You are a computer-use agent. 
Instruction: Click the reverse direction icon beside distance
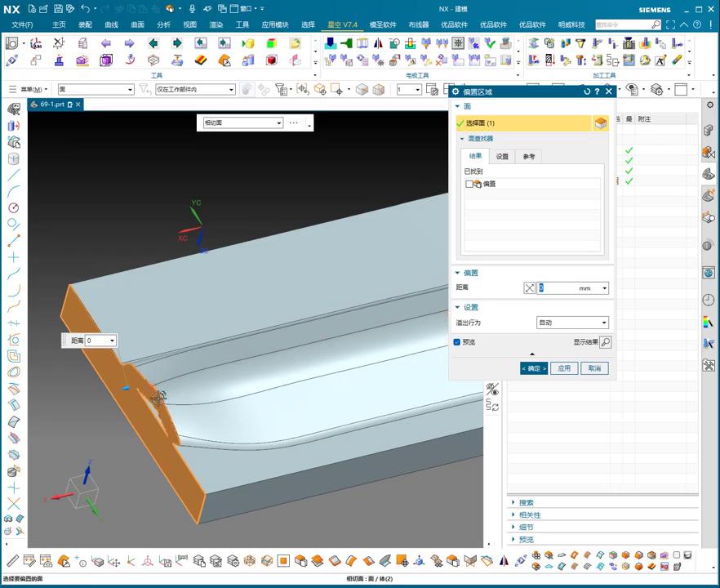pyautogui.click(x=529, y=288)
